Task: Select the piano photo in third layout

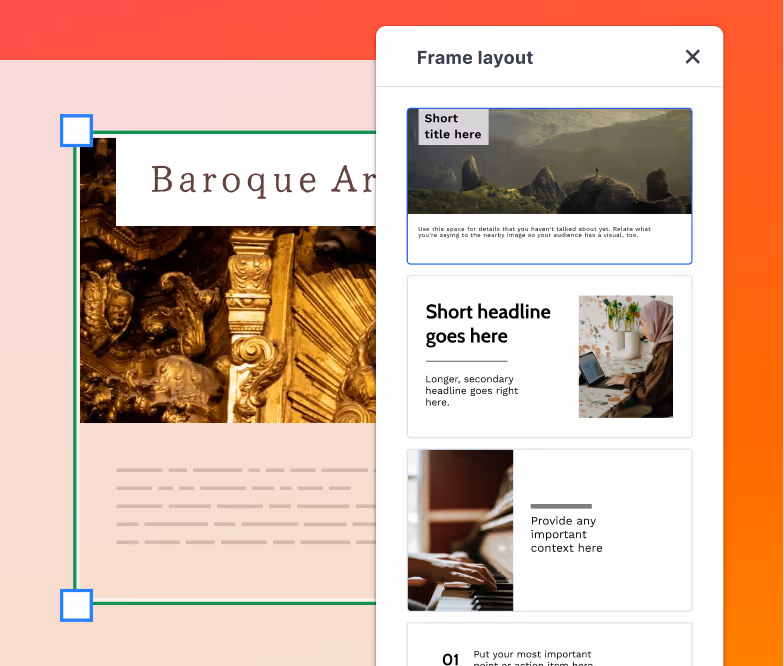Action: [460, 530]
